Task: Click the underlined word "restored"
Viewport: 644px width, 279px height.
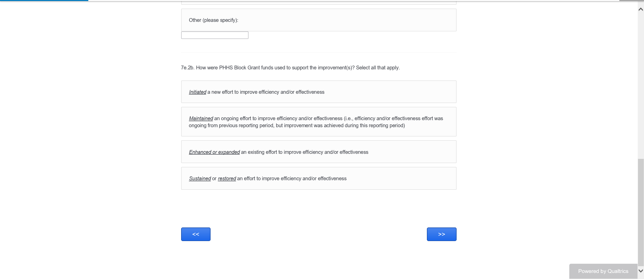Action: (227, 178)
